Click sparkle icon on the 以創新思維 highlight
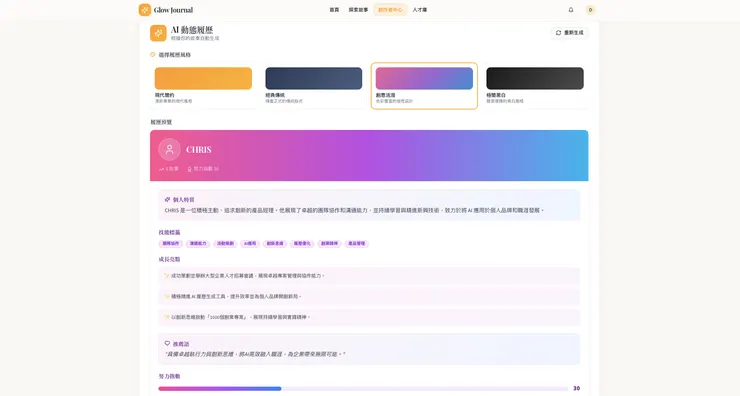This screenshot has height=396, width=740. click(167, 317)
